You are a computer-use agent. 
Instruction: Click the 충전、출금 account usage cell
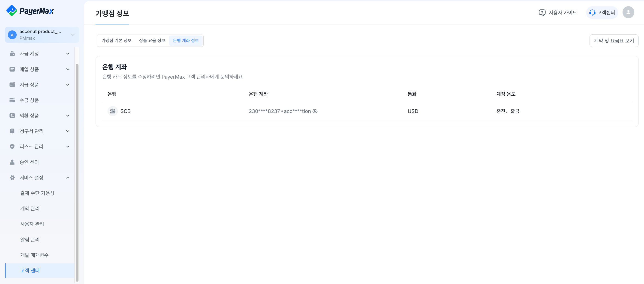pyautogui.click(x=508, y=111)
